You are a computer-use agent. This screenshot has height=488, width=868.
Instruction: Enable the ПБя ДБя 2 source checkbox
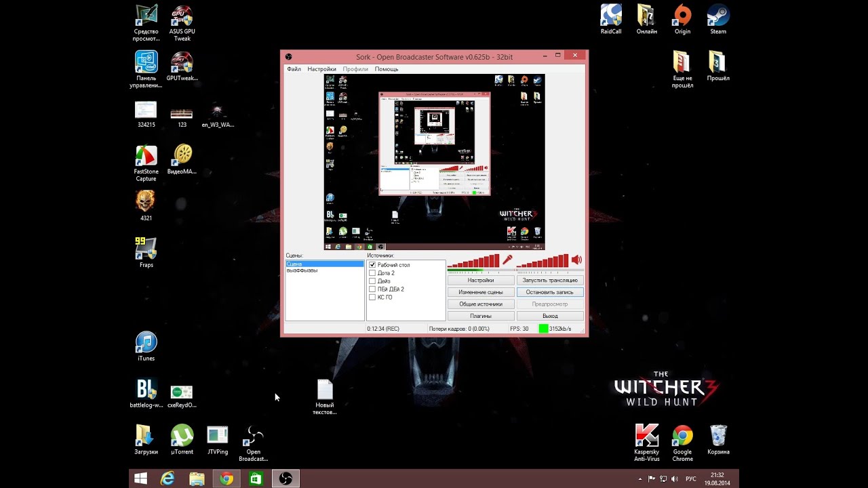point(372,289)
